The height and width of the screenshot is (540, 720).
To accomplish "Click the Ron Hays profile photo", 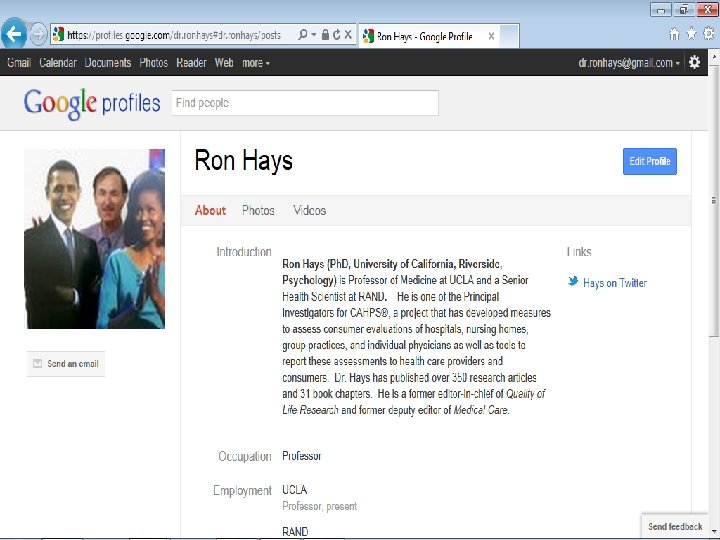I will pyautogui.click(x=95, y=239).
